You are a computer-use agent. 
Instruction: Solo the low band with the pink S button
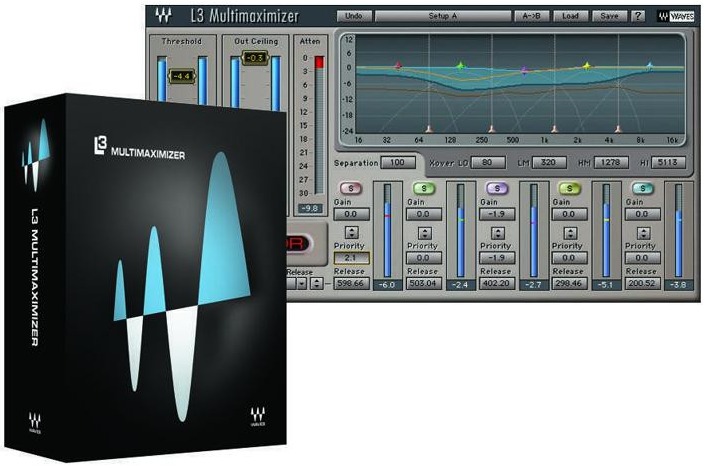pyautogui.click(x=351, y=188)
